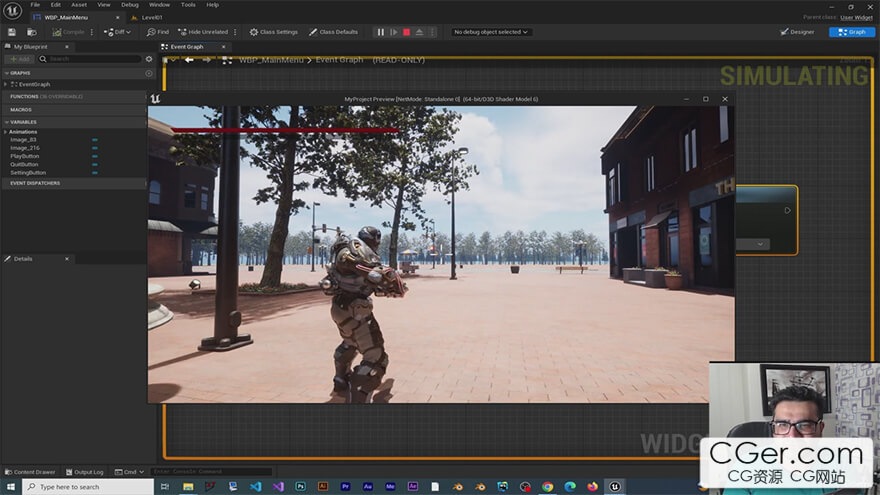Viewport: 880px width, 495px height.
Task: Click the frame skip (advance) button
Action: click(393, 32)
